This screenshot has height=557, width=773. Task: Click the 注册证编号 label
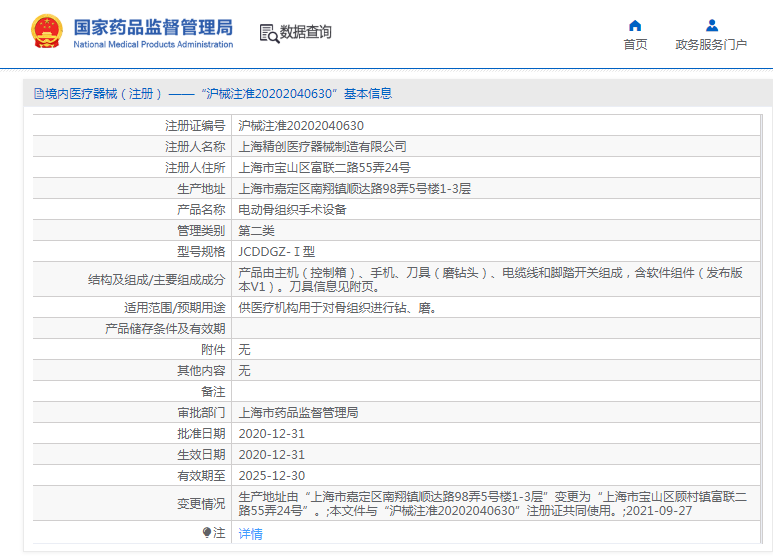click(195, 126)
